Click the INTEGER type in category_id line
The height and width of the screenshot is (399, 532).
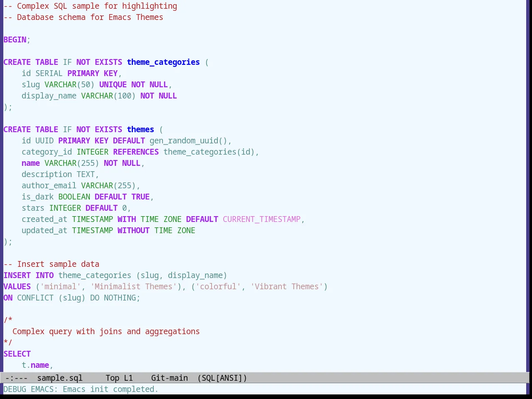[93, 152]
